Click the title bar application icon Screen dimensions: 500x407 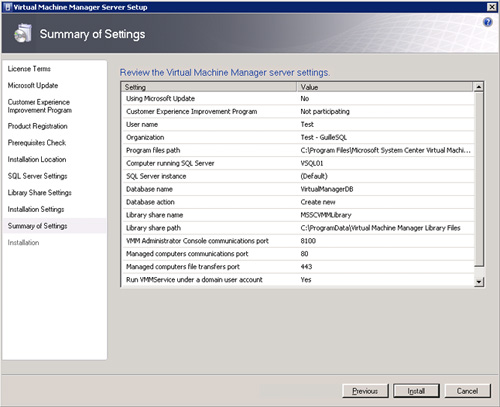[8, 7]
